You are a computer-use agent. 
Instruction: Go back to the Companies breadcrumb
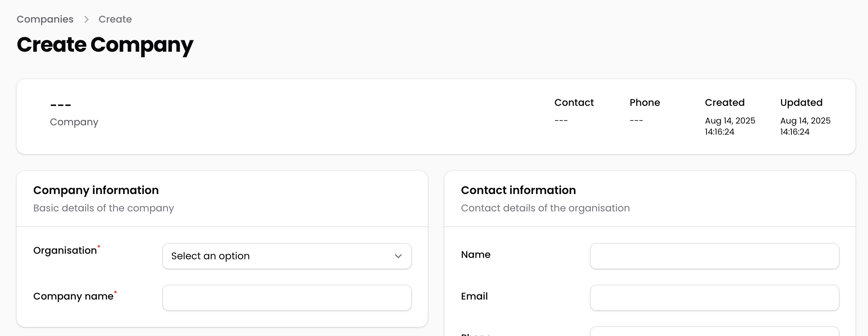coord(45,19)
